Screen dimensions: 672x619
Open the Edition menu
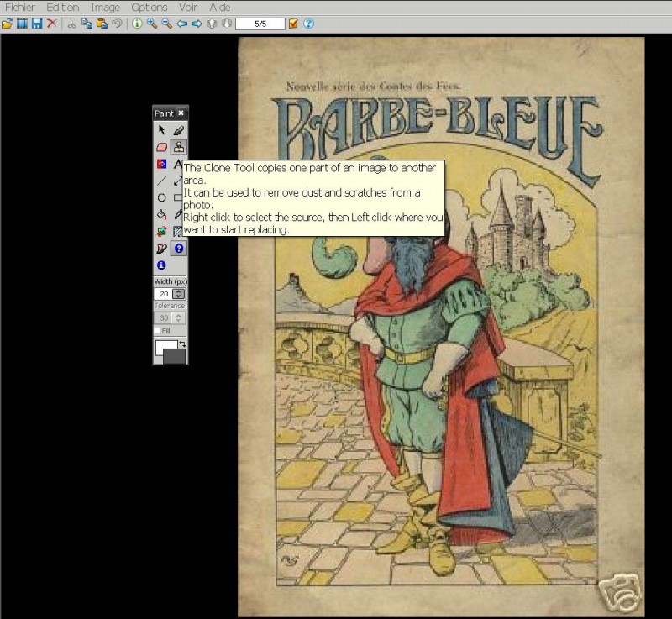click(x=62, y=8)
